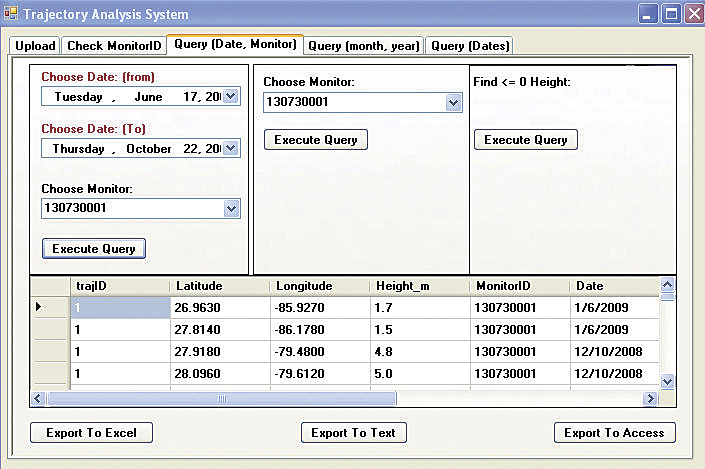Open the left panel Choose Monitor dropdown arrow

(232, 209)
